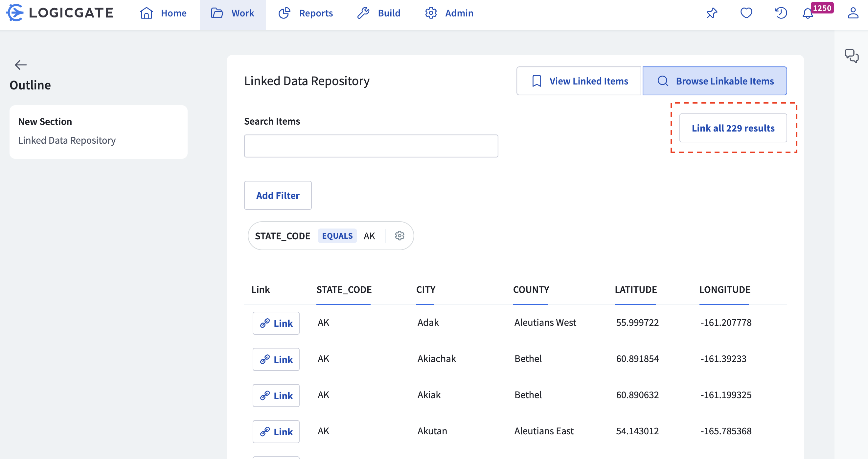The image size is (868, 459).
Task: View recent activity via the history clock icon
Action: click(781, 13)
